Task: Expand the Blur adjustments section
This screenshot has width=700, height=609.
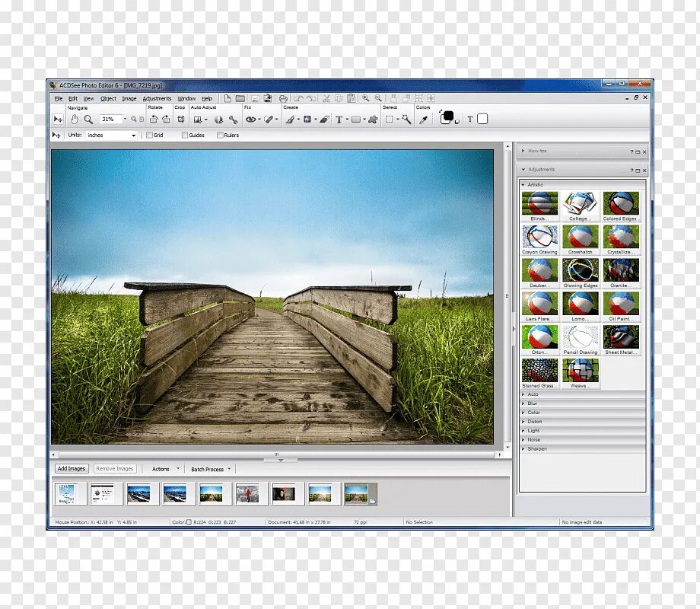Action: click(x=523, y=403)
